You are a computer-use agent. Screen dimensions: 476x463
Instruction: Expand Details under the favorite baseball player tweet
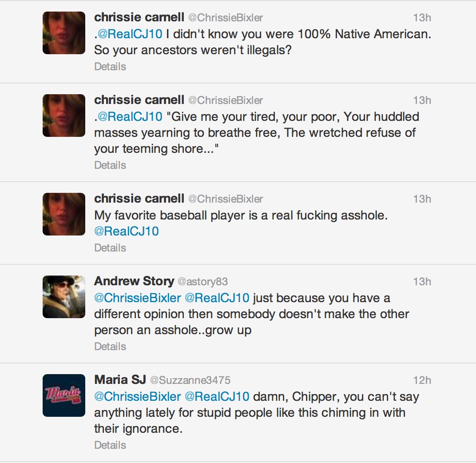click(x=110, y=247)
